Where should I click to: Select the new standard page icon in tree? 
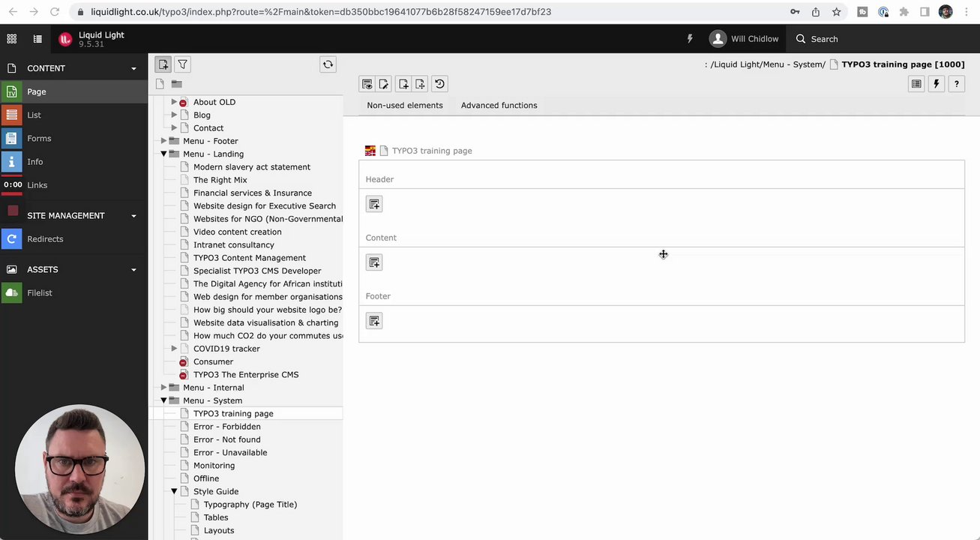[160, 84]
